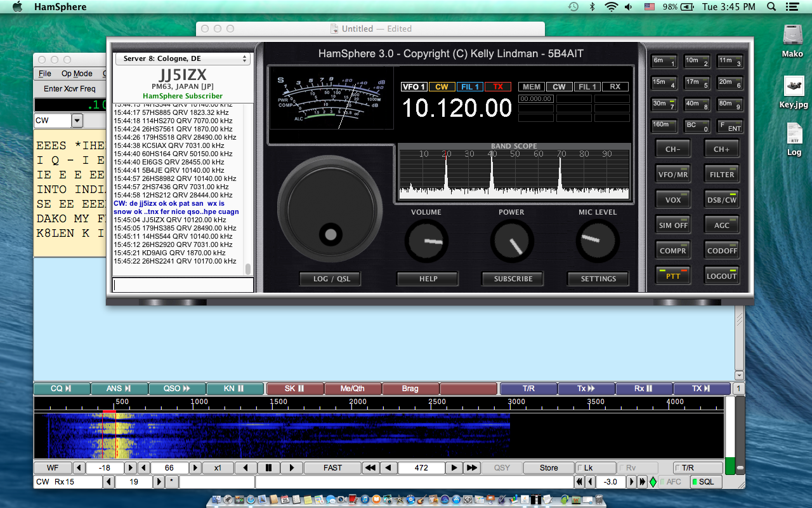Decrease the -18 waterfall level value
Image resolution: width=812 pixels, height=508 pixels.
click(x=79, y=468)
